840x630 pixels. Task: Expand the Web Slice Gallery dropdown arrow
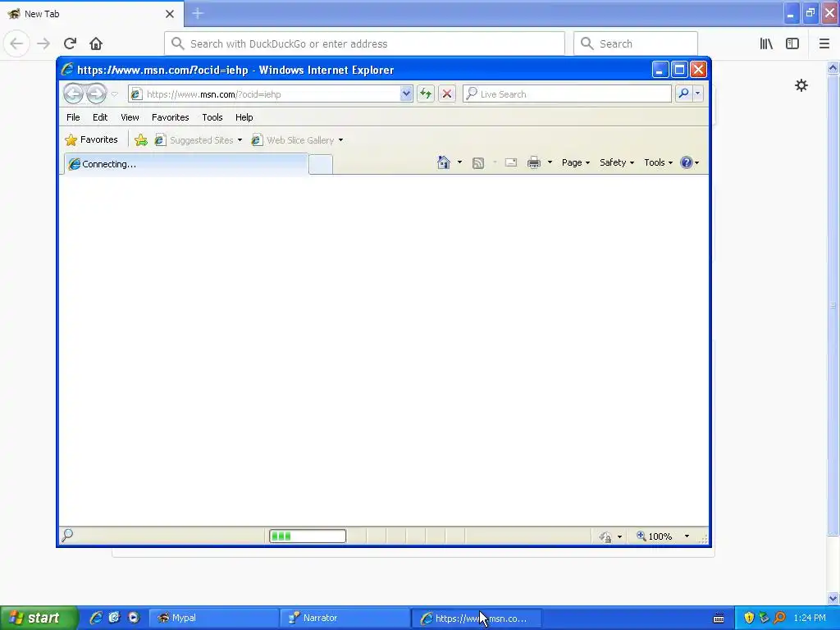click(x=340, y=140)
